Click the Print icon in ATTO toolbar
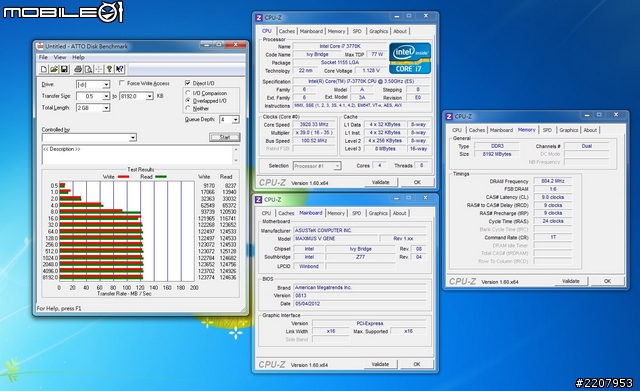This screenshot has width=640, height=391. tap(78, 69)
